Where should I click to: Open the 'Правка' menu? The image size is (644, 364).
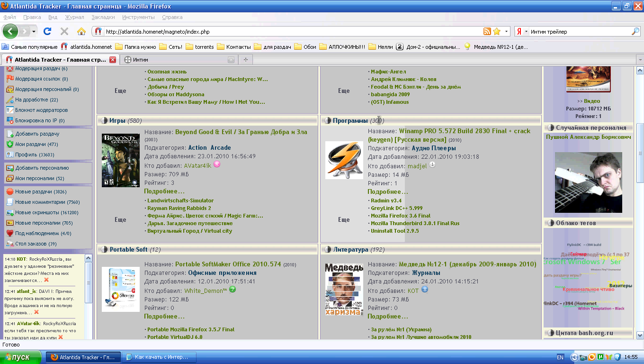32,17
